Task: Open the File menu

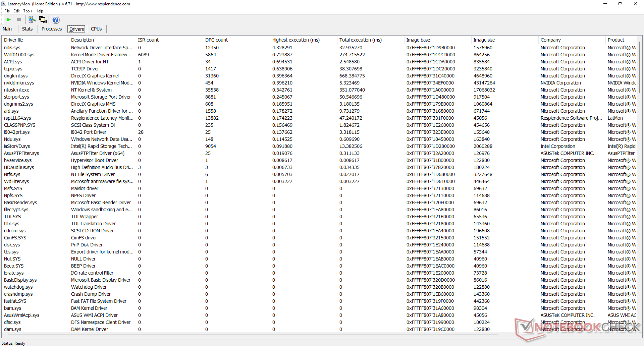Action: click(x=7, y=11)
